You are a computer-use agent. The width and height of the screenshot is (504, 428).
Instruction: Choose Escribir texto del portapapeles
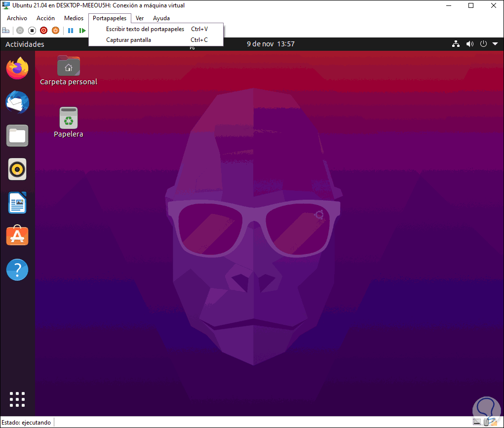156,29
